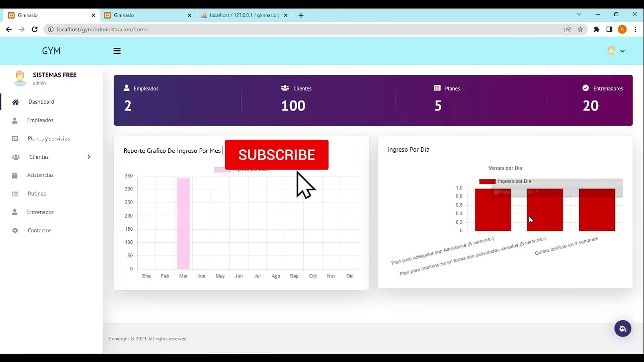644x362 pixels.
Task: Click the Rutinas list icon
Action: click(x=15, y=194)
